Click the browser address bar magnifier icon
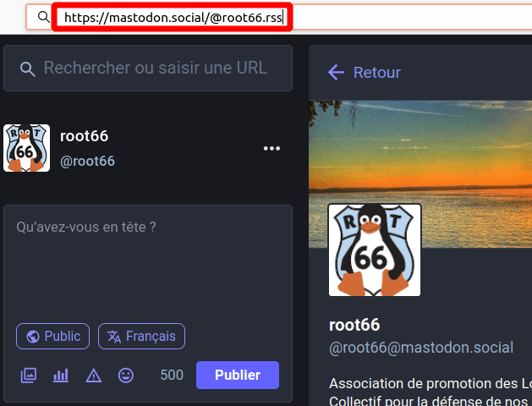Viewport: 532px width, 406px height. pyautogui.click(x=44, y=17)
